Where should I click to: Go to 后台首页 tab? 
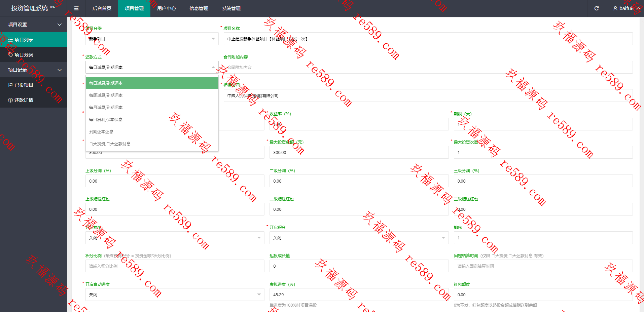[x=102, y=8]
